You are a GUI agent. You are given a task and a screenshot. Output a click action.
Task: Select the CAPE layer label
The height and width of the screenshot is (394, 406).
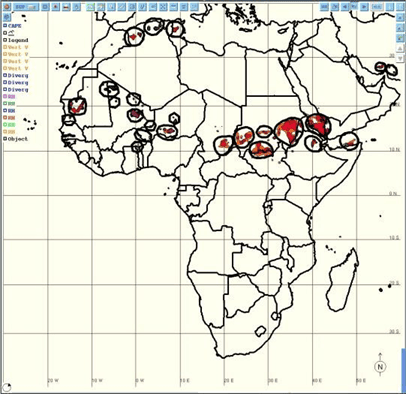tap(15, 26)
